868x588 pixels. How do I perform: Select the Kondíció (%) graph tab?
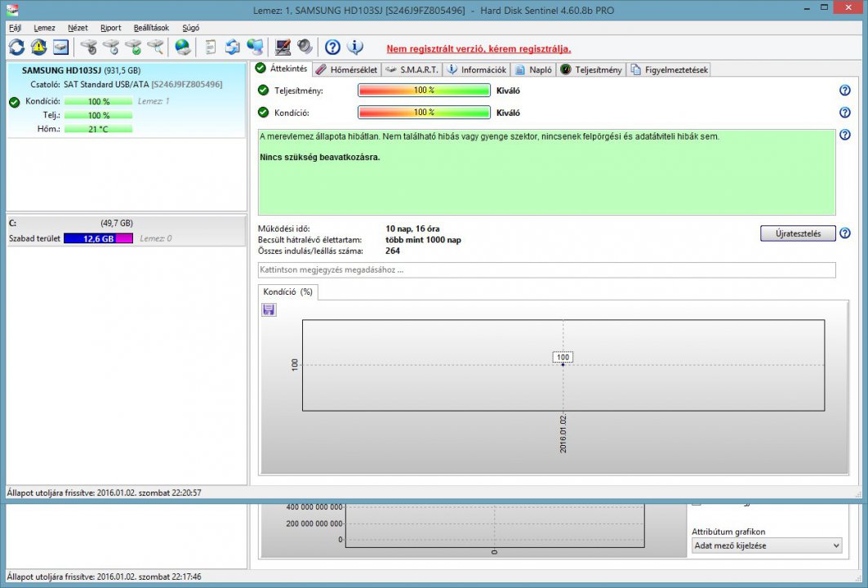(288, 292)
